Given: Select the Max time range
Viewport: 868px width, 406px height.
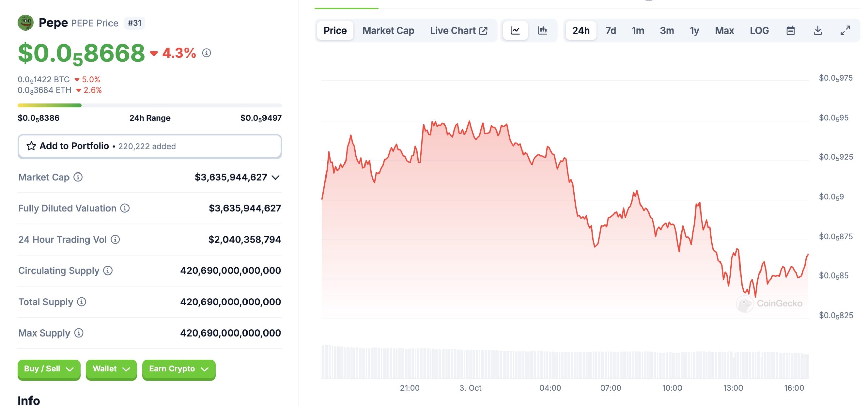Looking at the screenshot, I should click(x=724, y=31).
